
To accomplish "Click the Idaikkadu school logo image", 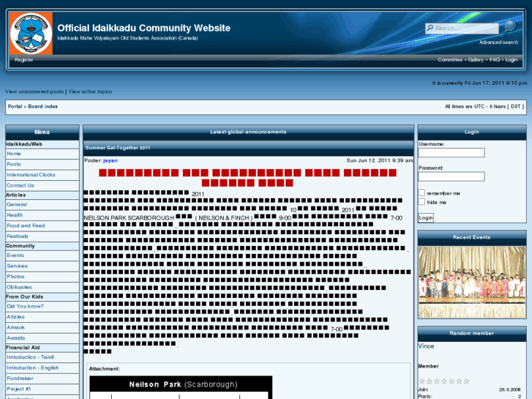I will 31,33.
